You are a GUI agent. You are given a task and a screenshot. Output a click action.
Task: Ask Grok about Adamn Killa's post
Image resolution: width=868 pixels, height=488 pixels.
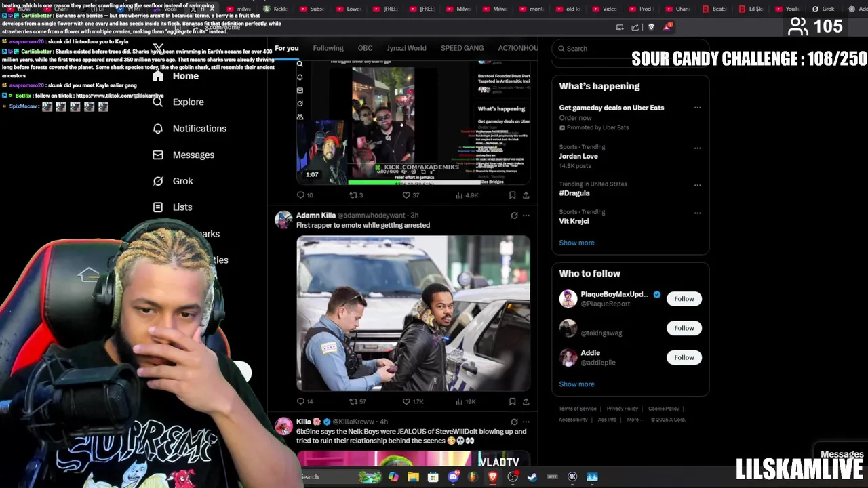click(514, 216)
